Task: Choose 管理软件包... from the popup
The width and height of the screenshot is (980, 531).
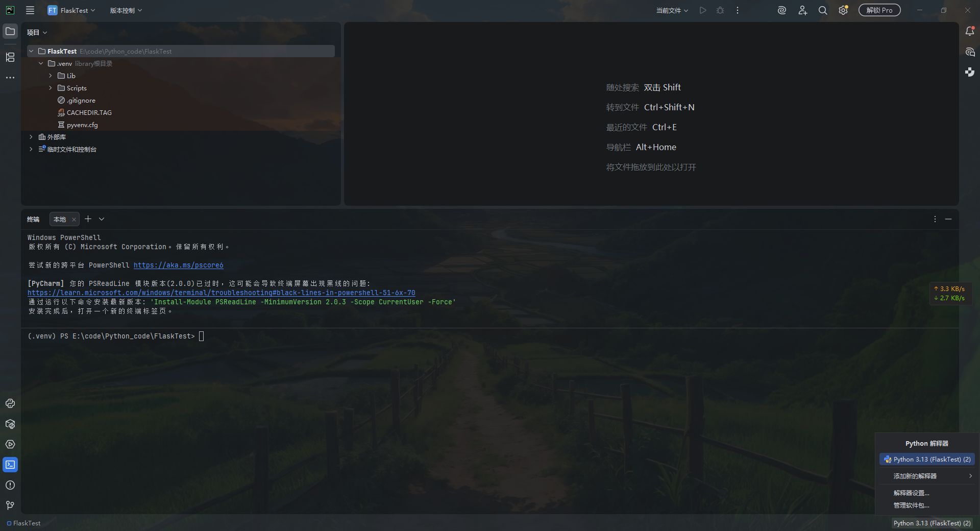Action: 911,505
